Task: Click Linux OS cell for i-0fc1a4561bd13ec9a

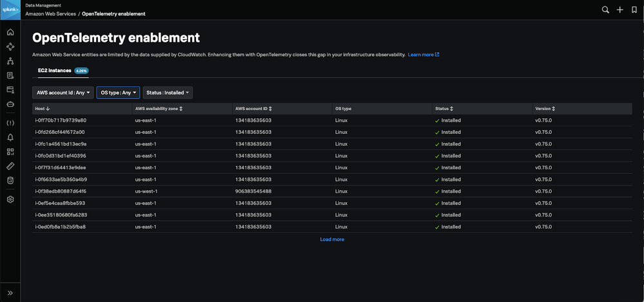Action: [341, 144]
